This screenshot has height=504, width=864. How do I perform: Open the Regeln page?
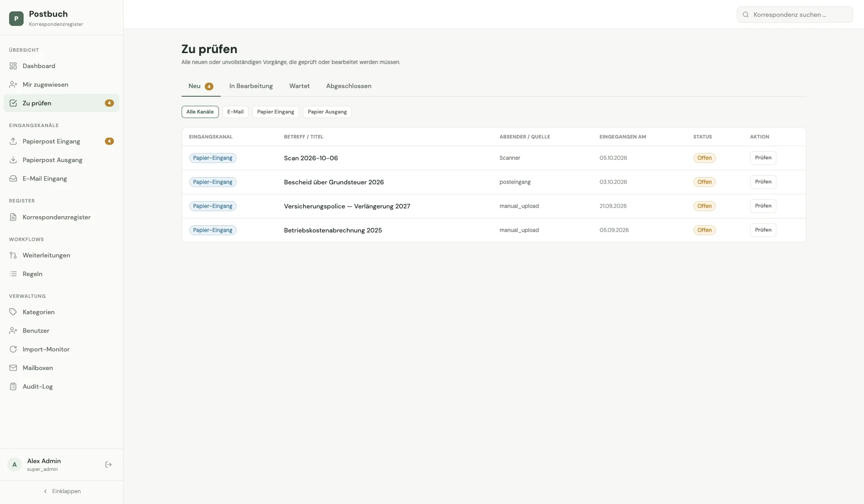tap(61, 274)
